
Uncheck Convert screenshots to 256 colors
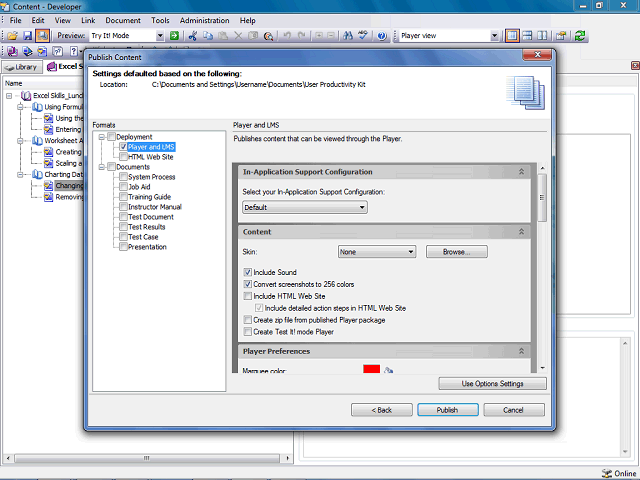click(247, 284)
